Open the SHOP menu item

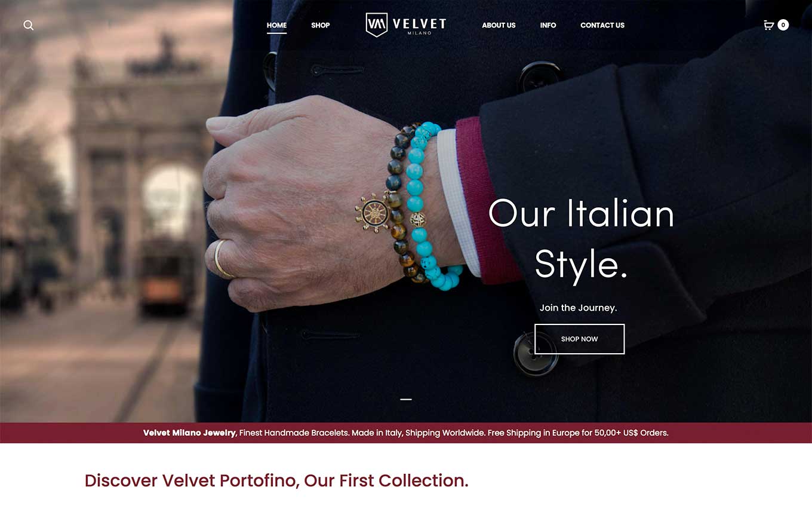[x=321, y=25]
